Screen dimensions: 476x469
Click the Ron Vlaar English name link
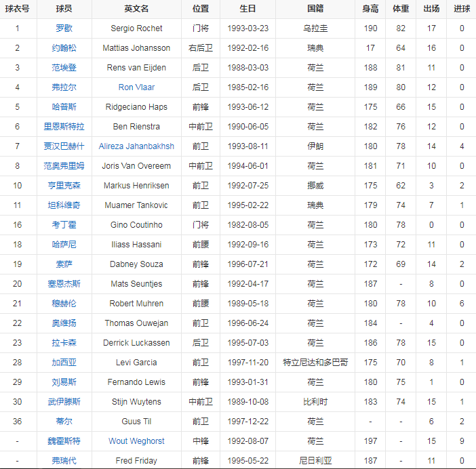pyautogui.click(x=136, y=87)
